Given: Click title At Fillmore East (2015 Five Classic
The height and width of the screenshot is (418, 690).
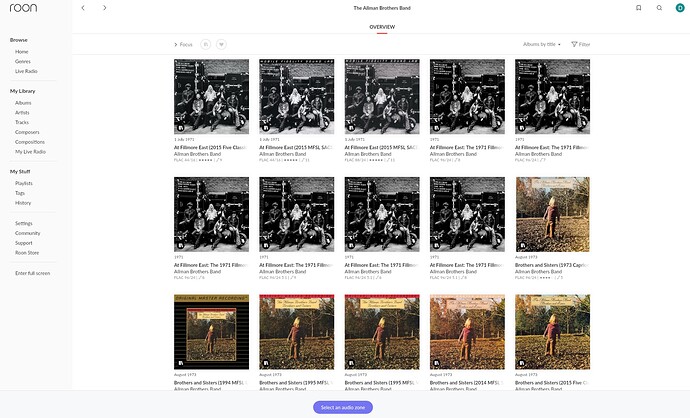Looking at the screenshot, I should (x=210, y=147).
